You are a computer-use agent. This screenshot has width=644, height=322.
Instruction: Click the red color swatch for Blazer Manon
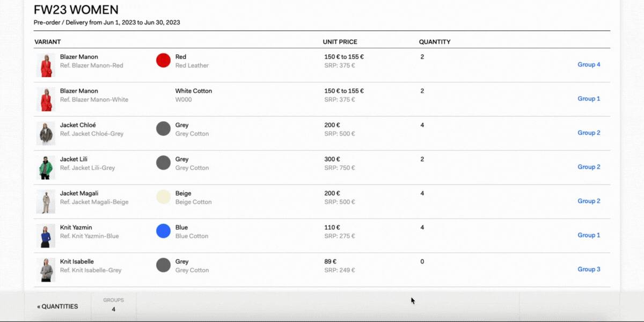(163, 60)
